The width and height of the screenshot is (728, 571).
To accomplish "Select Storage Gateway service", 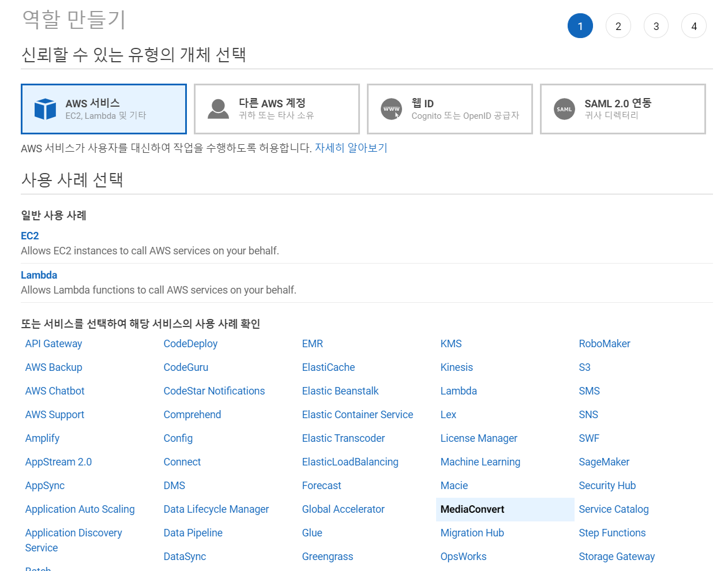I will pos(617,557).
